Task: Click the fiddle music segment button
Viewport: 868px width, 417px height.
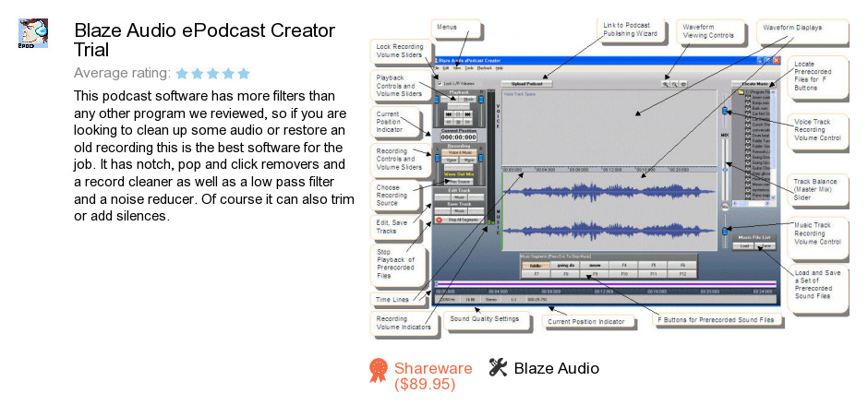Action: coord(536,266)
